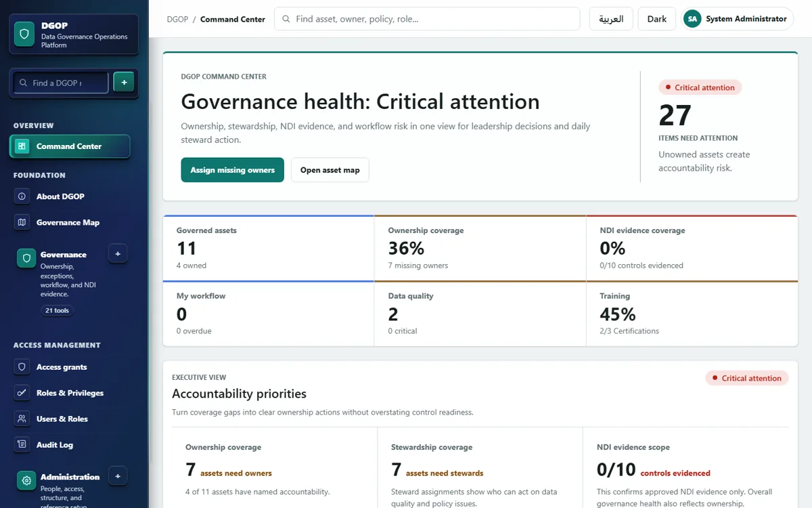This screenshot has width=812, height=508.
Task: Click the Governance Map icon
Action: (x=22, y=222)
